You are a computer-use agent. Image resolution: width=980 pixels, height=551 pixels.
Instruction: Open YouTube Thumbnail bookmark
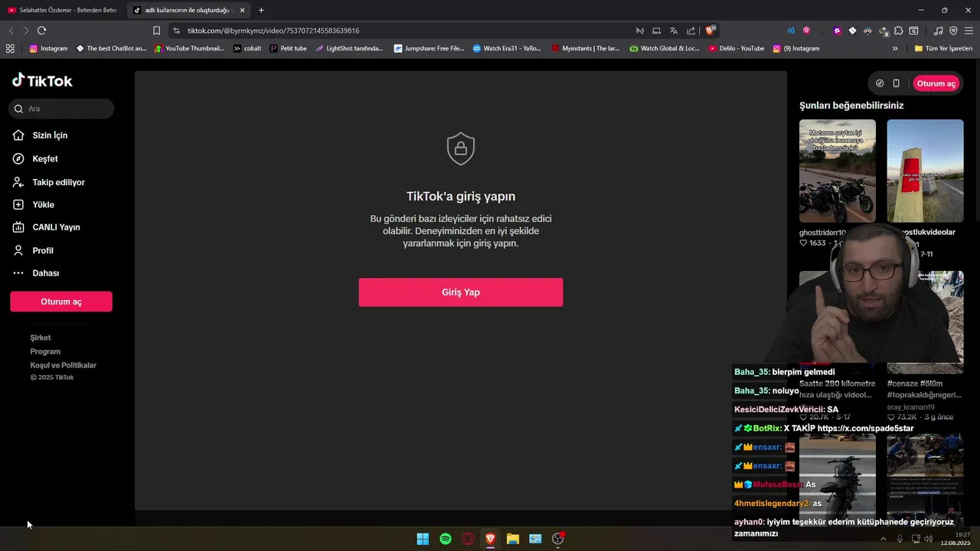[189, 48]
